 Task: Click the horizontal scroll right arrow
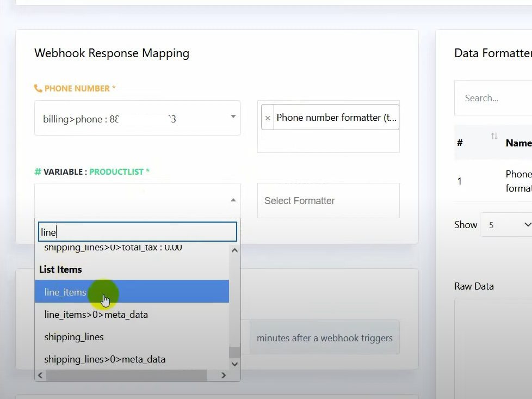pyautogui.click(x=224, y=375)
